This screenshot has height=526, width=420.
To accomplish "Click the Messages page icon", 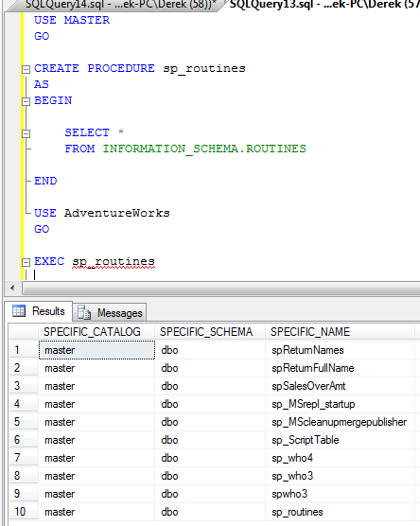I will click(x=84, y=312).
